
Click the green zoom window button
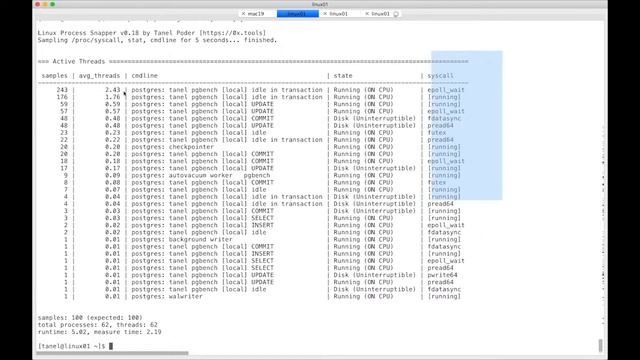coord(52,4)
